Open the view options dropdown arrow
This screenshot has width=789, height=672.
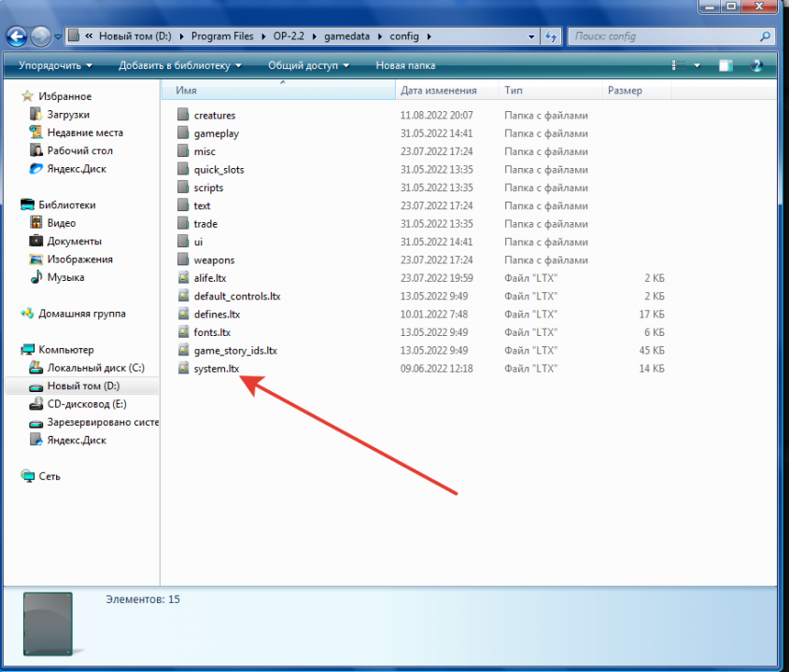[x=697, y=65]
